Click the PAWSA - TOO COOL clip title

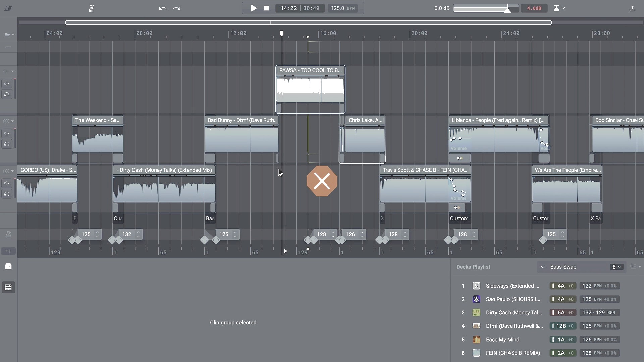[x=310, y=70]
